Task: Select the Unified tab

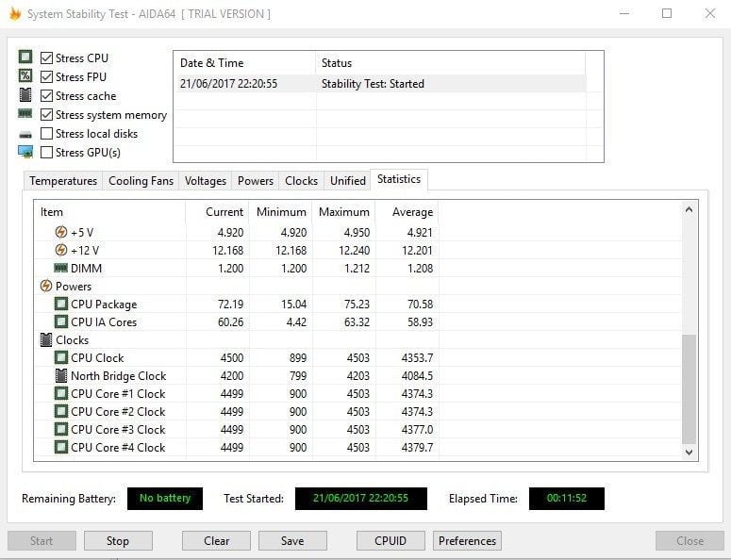Action: tap(348, 181)
